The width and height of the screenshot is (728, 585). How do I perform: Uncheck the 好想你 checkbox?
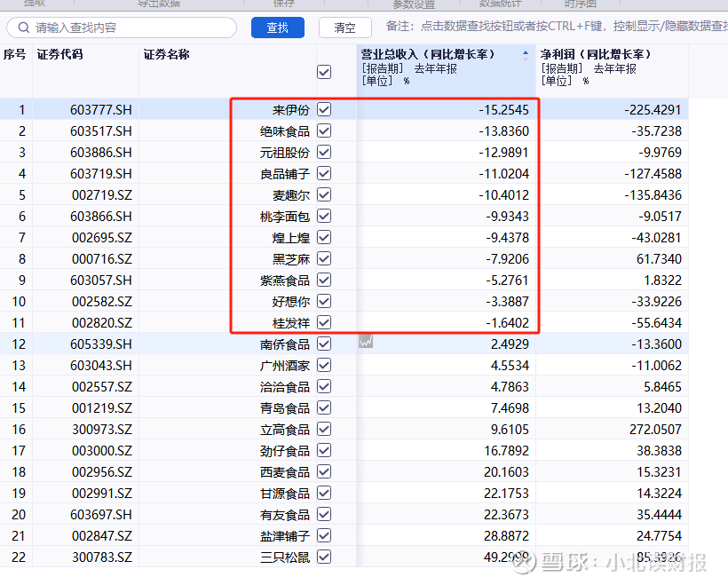pyautogui.click(x=324, y=301)
